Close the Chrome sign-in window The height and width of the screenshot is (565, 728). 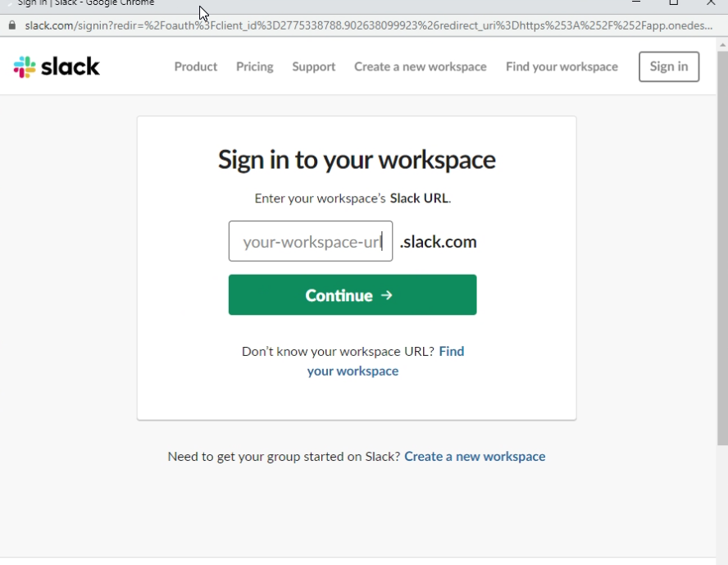pos(711,3)
